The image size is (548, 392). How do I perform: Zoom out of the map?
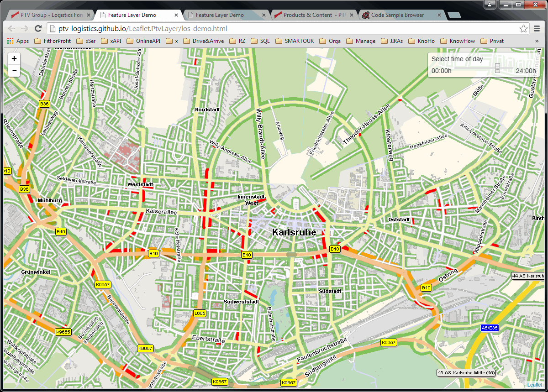coord(14,71)
